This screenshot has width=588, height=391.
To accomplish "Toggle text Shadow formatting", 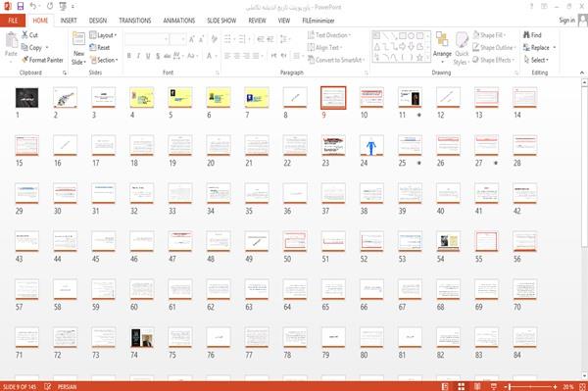I will click(x=158, y=56).
